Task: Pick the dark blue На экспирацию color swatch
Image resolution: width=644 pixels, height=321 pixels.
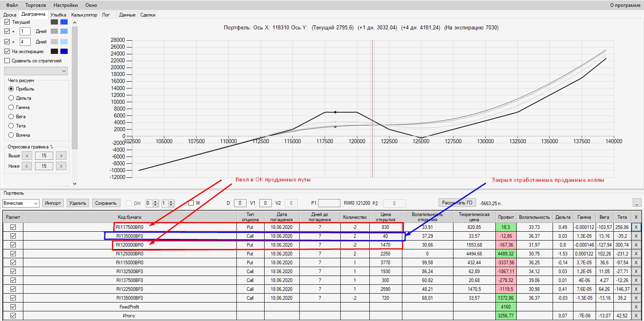Action: click(64, 51)
